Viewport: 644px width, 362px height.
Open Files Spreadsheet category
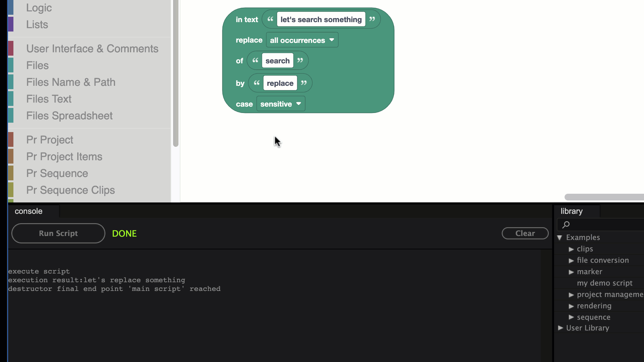[69, 116]
